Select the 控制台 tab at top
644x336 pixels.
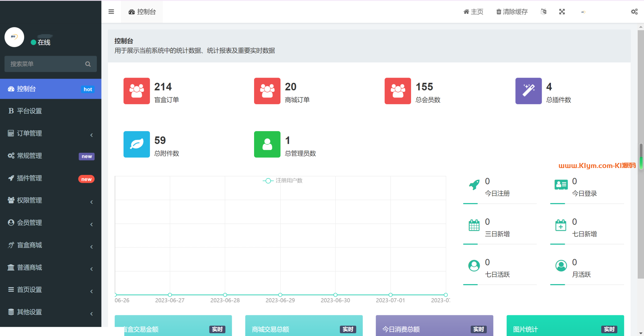point(142,12)
